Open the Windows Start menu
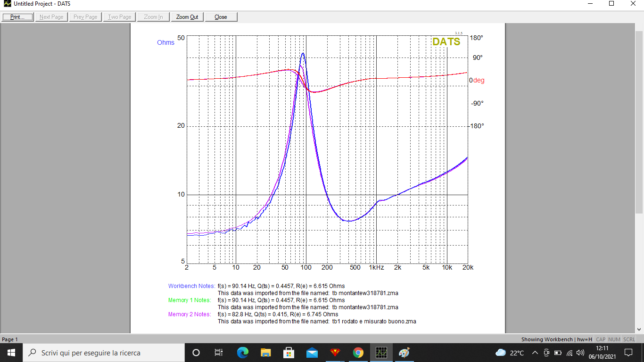This screenshot has width=644, height=362. [x=11, y=353]
